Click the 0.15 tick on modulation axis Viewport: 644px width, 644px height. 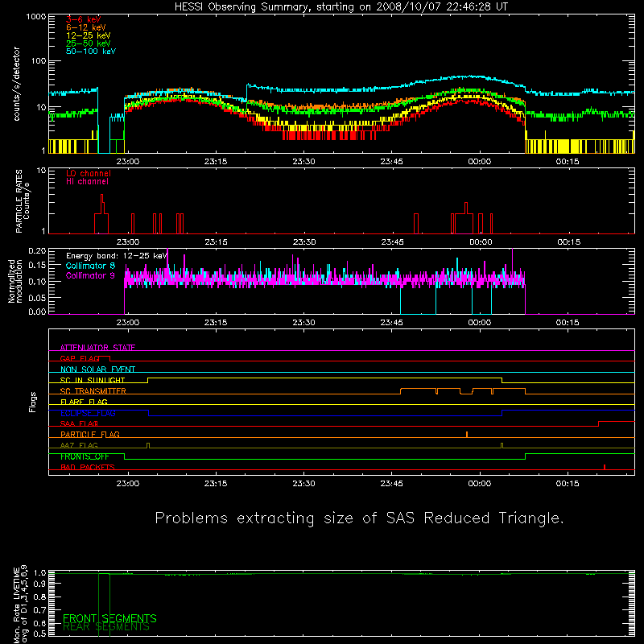[37, 266]
